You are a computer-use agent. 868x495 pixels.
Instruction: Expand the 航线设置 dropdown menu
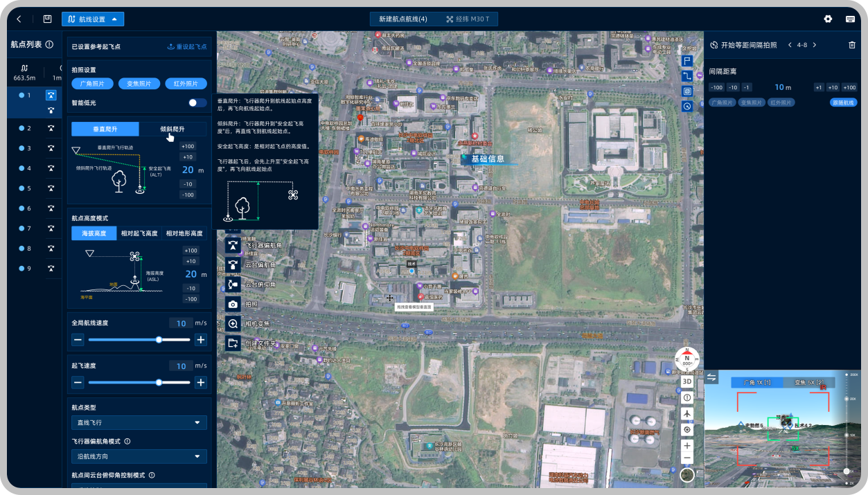(x=93, y=19)
